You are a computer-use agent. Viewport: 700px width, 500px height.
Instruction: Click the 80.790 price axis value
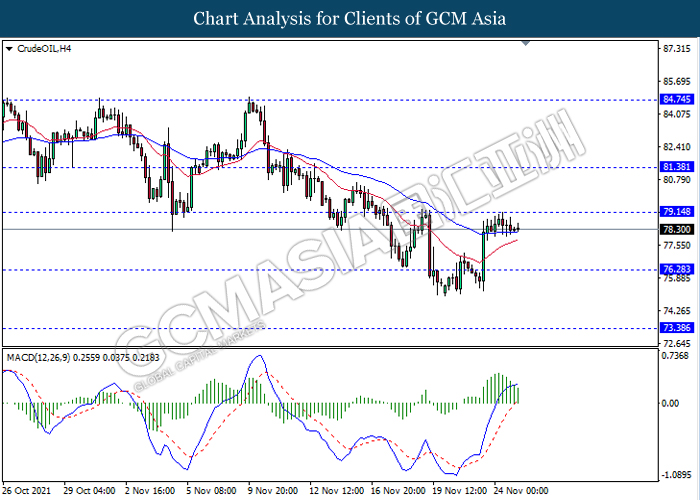(677, 179)
